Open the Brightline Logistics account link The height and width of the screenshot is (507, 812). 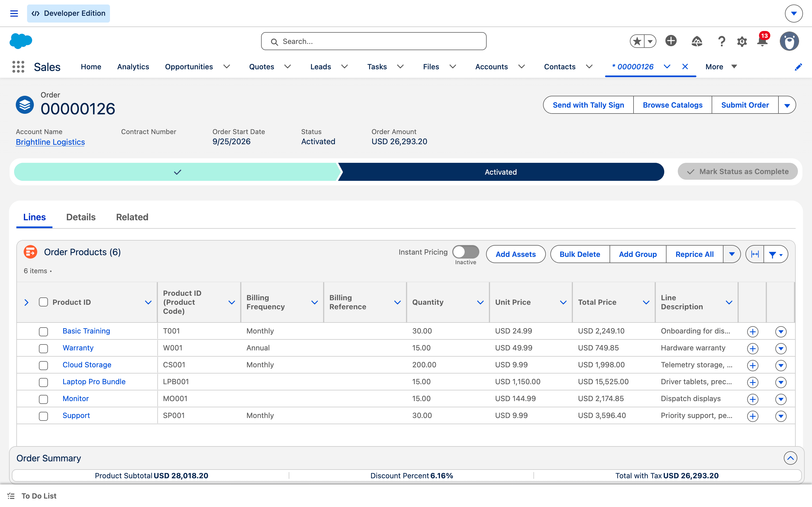(50, 142)
